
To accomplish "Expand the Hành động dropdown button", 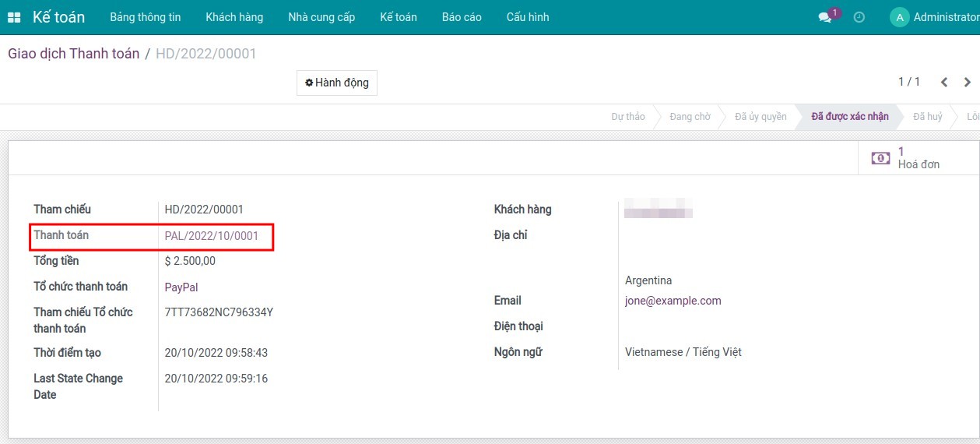I will (x=337, y=83).
